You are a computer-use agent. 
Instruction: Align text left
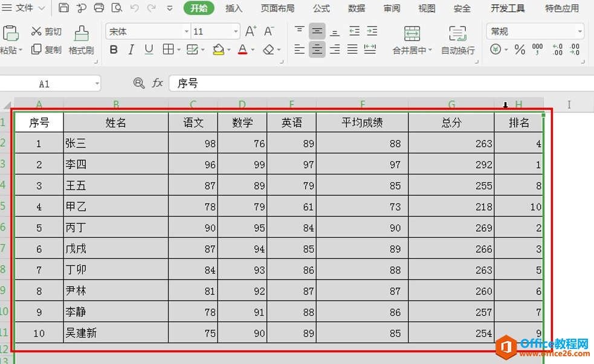299,49
